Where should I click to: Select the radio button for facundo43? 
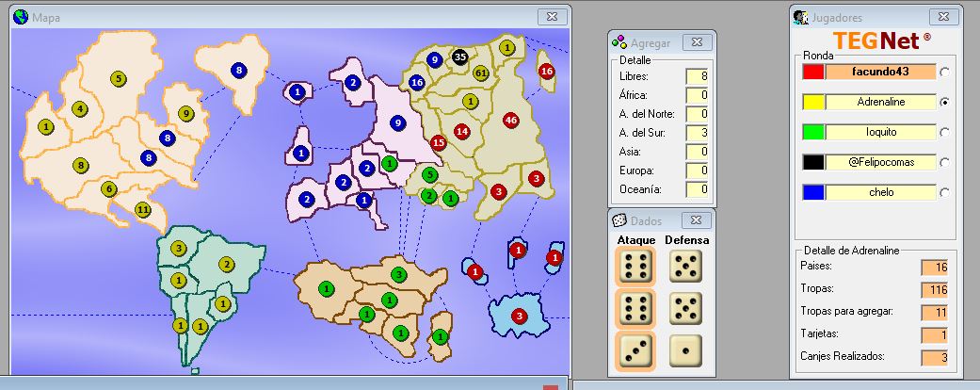[x=944, y=72]
